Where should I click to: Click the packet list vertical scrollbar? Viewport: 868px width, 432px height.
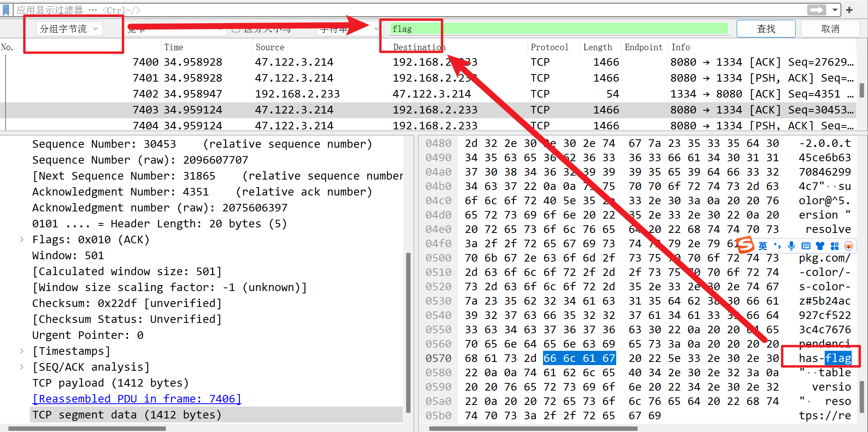[861, 91]
